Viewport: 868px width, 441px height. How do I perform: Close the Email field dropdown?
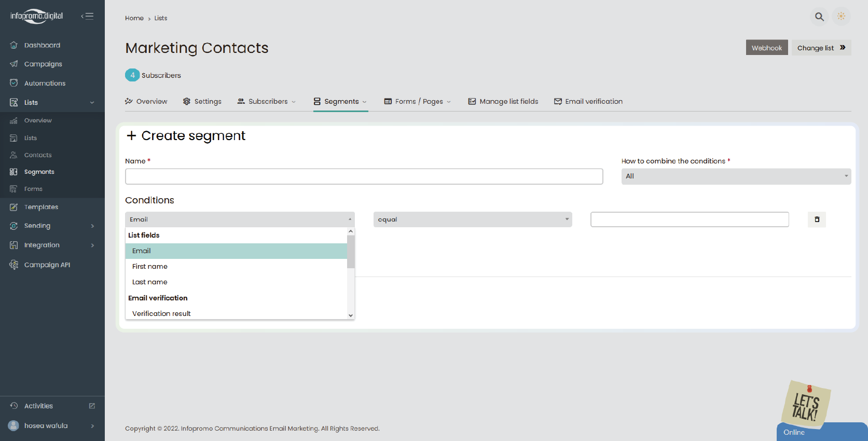[x=240, y=219]
